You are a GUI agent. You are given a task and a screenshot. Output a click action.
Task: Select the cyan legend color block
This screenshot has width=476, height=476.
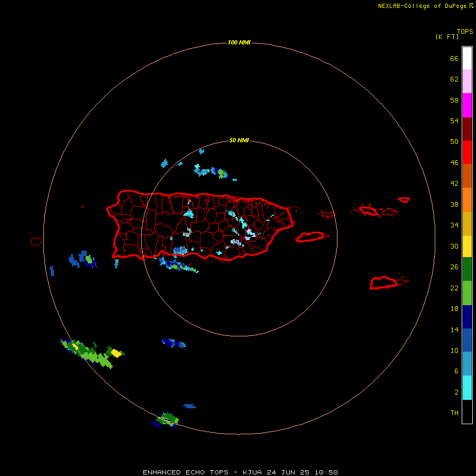point(467,388)
